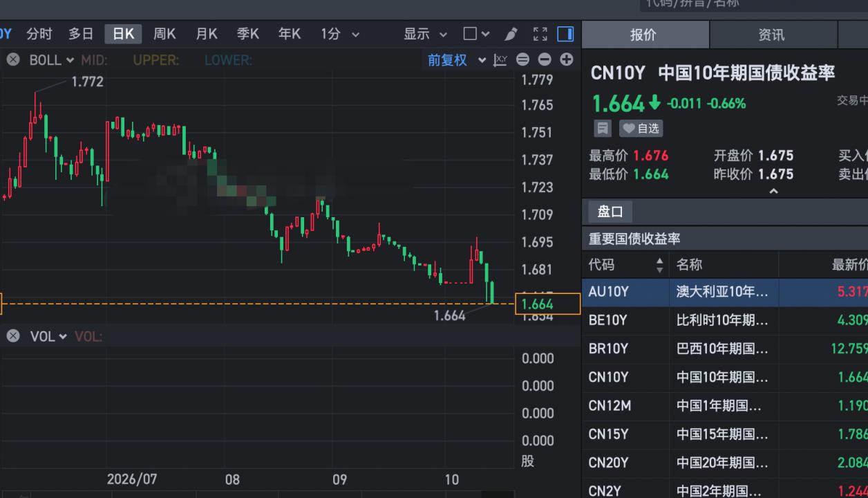Click the CN10Y 中国10年期国债收益率 title
This screenshot has width=868, height=498.
click(x=713, y=73)
